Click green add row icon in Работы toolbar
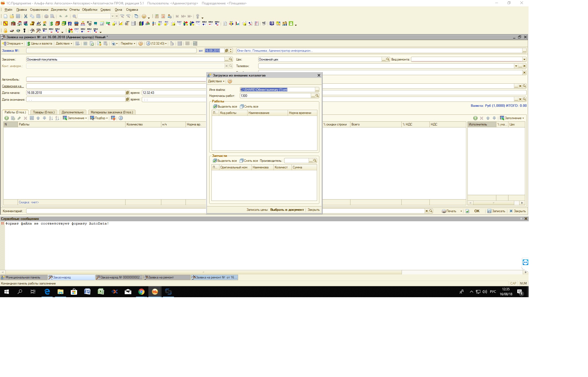Viewport: 588px width, 377px height. (7, 118)
